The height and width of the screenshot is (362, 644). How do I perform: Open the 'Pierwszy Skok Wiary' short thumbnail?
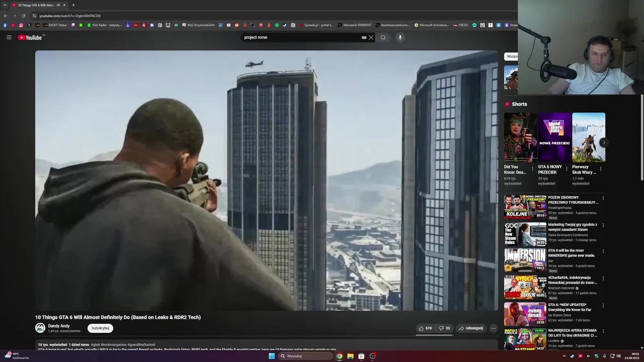[x=589, y=137]
